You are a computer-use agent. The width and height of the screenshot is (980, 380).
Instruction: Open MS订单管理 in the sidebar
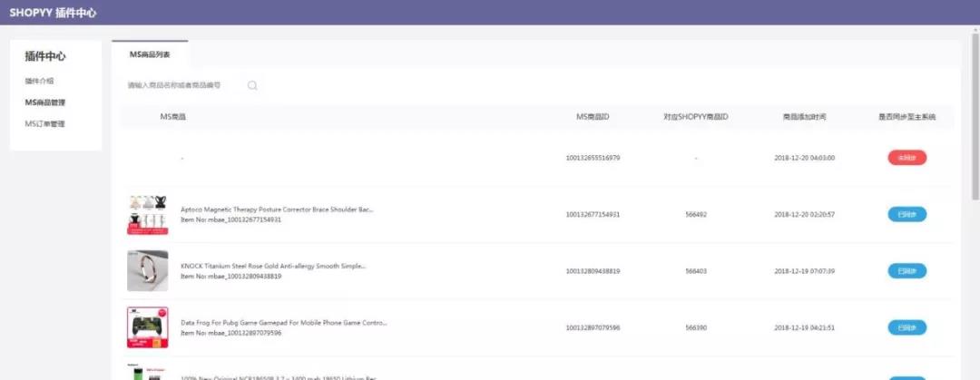tap(44, 123)
